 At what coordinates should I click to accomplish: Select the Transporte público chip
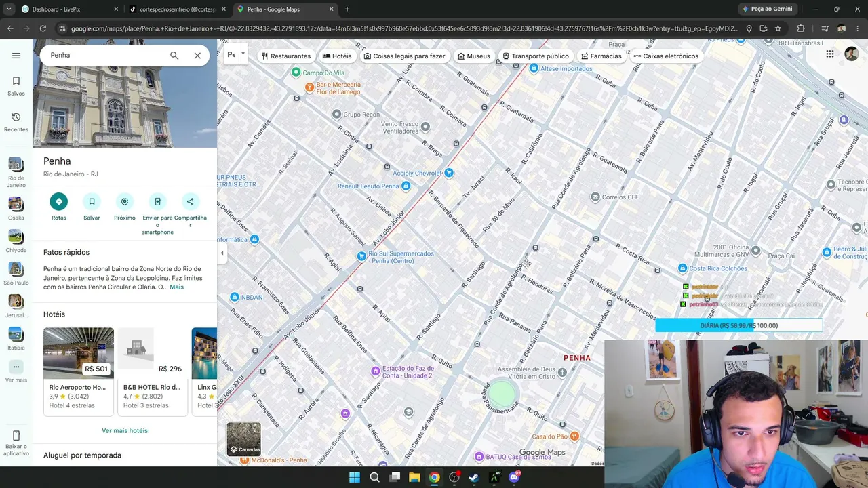(535, 56)
